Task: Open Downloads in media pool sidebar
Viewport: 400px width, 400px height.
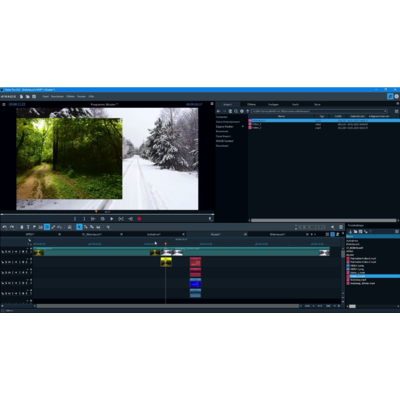Action: pos(222,146)
